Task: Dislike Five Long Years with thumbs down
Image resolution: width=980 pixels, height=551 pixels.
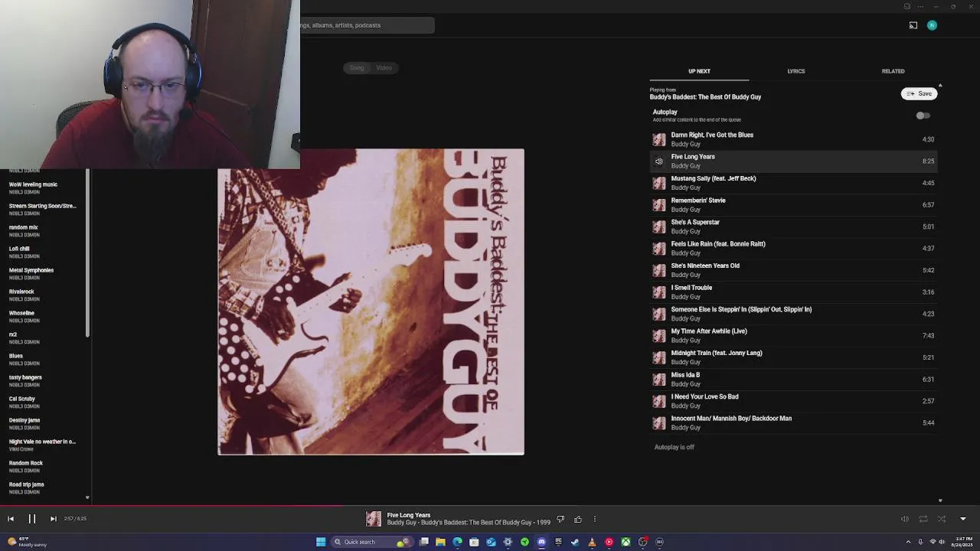Action: click(x=560, y=519)
